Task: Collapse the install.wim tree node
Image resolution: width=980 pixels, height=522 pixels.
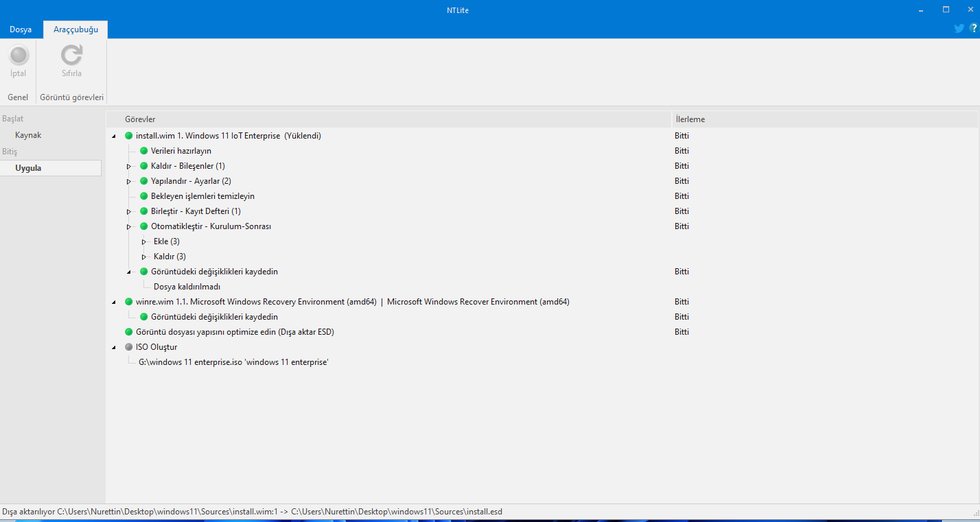Action: 114,136
